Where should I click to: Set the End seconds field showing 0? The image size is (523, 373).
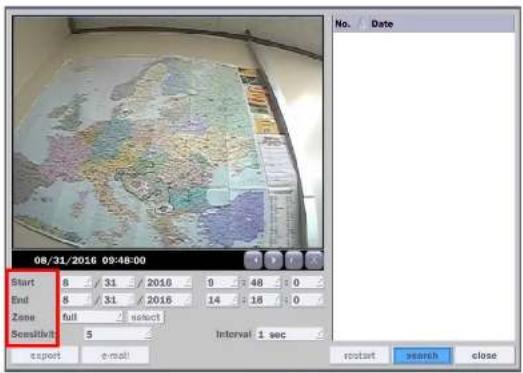click(307, 300)
